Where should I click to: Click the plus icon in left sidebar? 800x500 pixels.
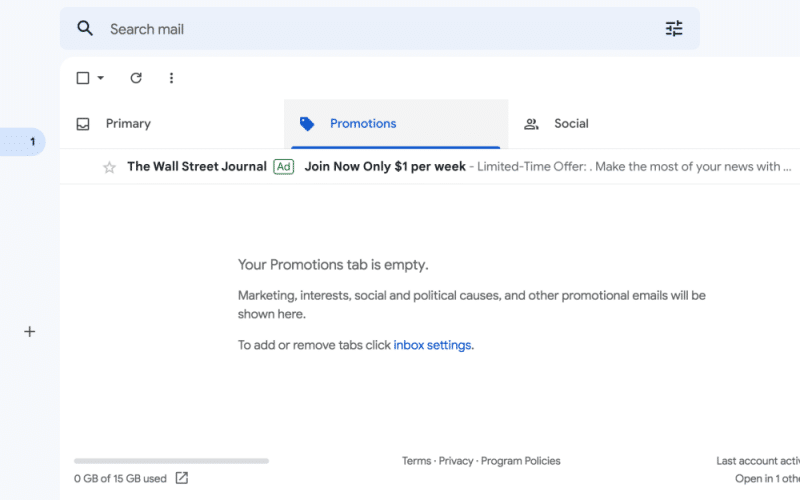click(x=29, y=331)
